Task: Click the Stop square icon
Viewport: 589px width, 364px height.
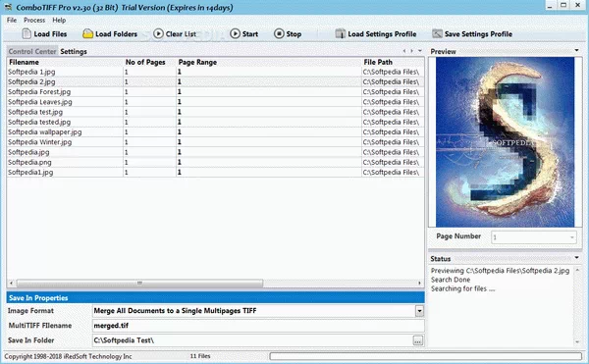Action: point(279,33)
